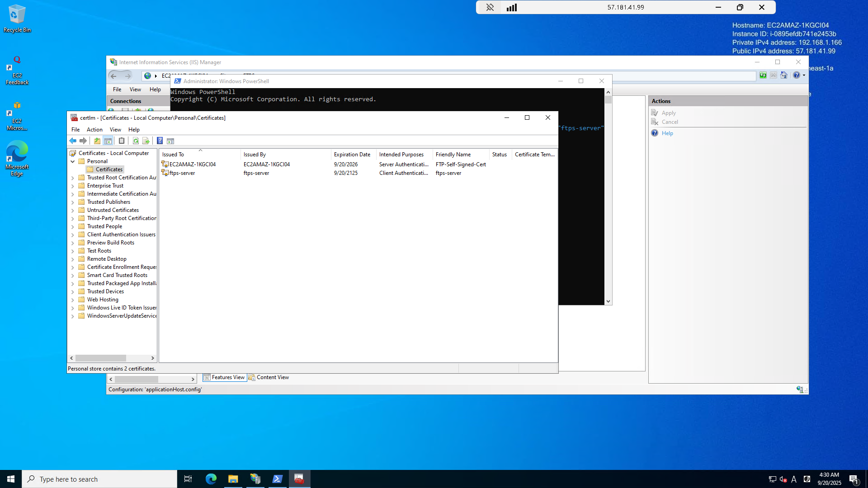Sort by Expiration Date column header
This screenshot has height=488, width=868.
tap(352, 155)
